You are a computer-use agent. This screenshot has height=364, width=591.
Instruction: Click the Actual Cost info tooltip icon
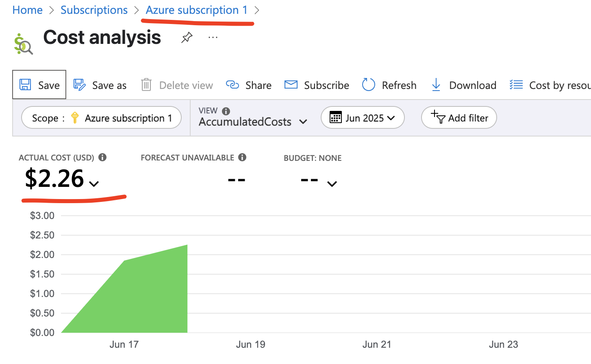103,157
